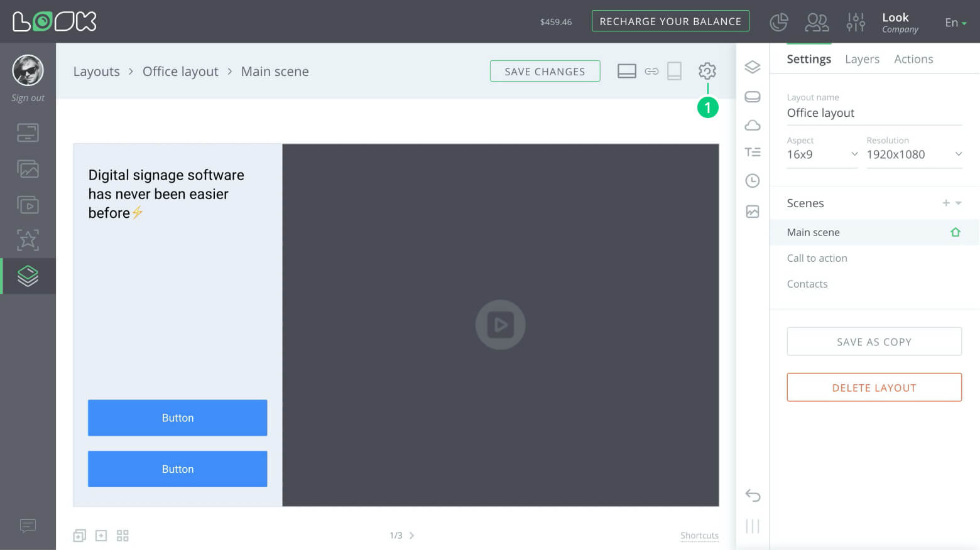Click the home icon on Main scene
This screenshot has height=550, width=980.
[955, 232]
